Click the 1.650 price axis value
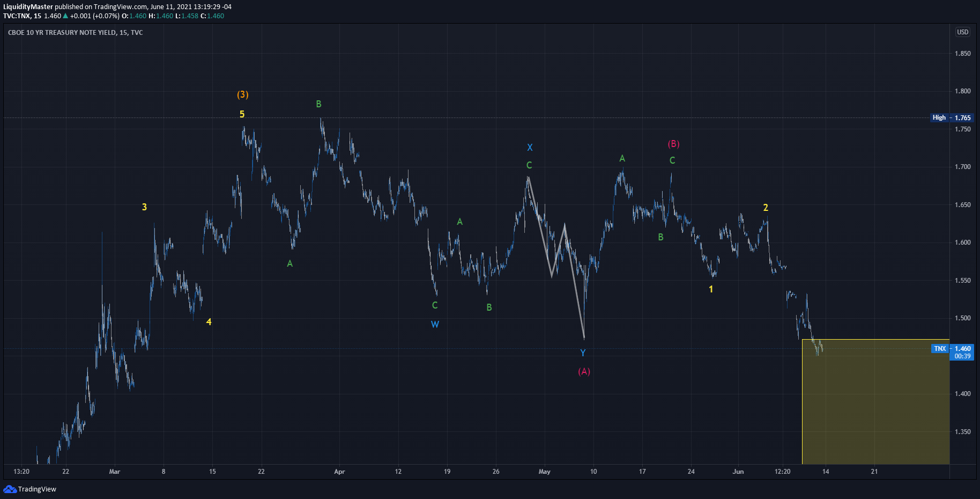The height and width of the screenshot is (499, 980). click(x=963, y=205)
